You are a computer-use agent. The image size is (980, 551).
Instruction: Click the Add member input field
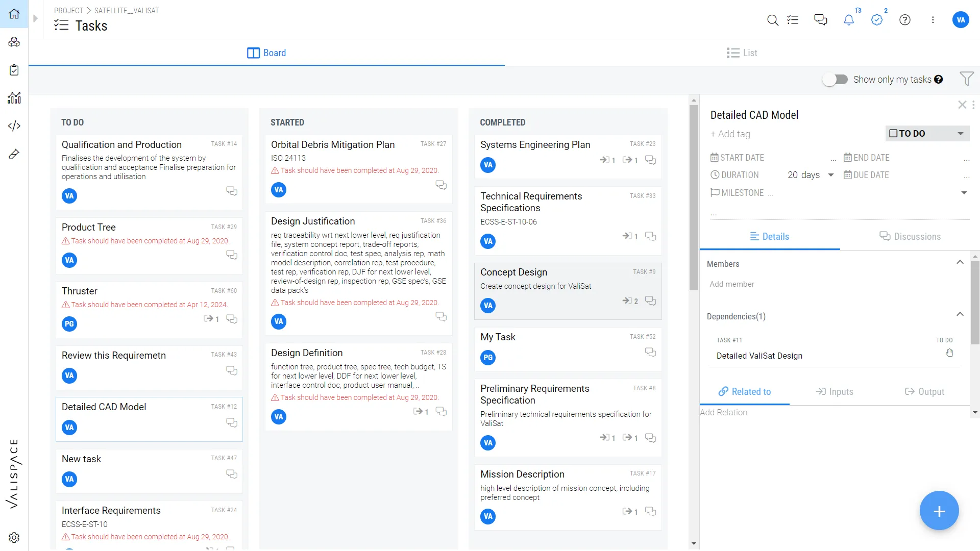[x=732, y=284]
